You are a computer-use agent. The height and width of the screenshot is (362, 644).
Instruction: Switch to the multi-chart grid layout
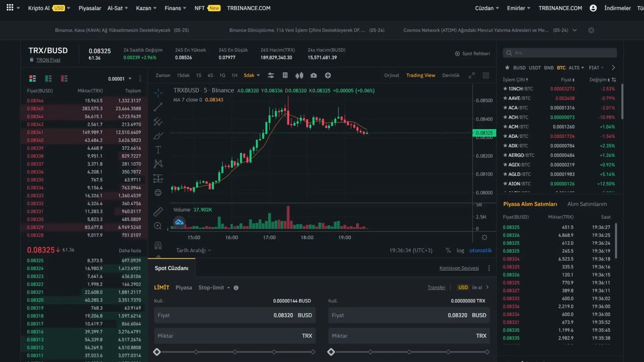click(x=486, y=75)
